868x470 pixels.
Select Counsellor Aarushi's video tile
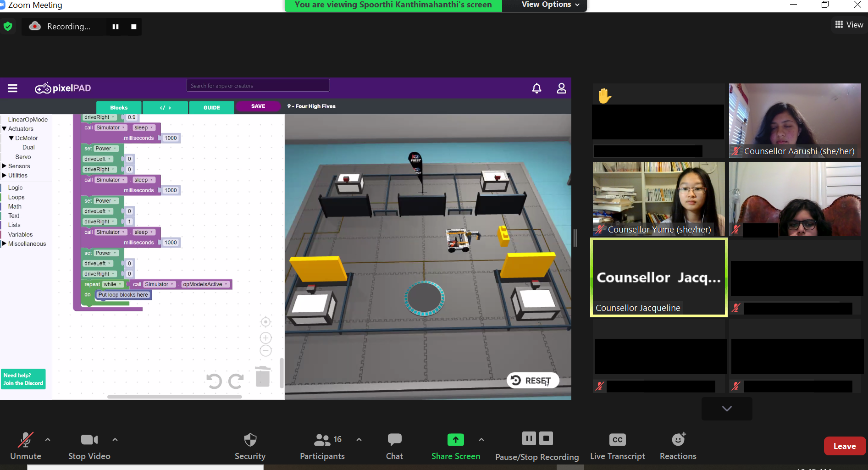click(795, 121)
